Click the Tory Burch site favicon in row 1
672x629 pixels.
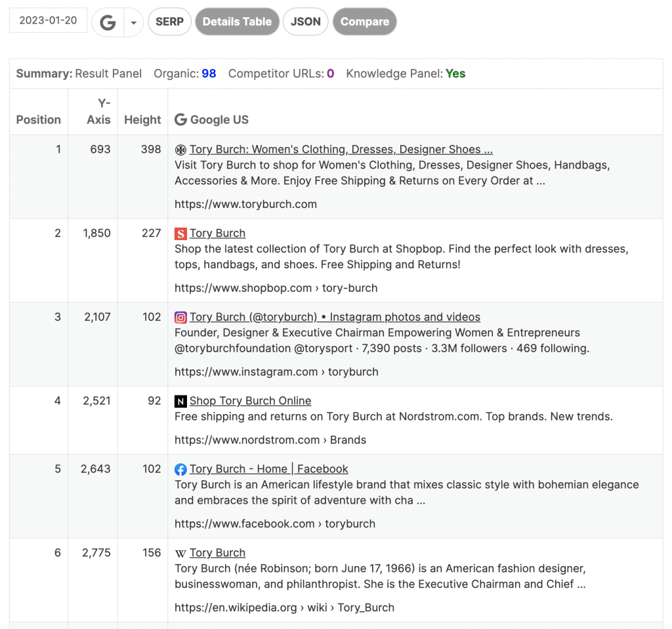[x=180, y=150]
